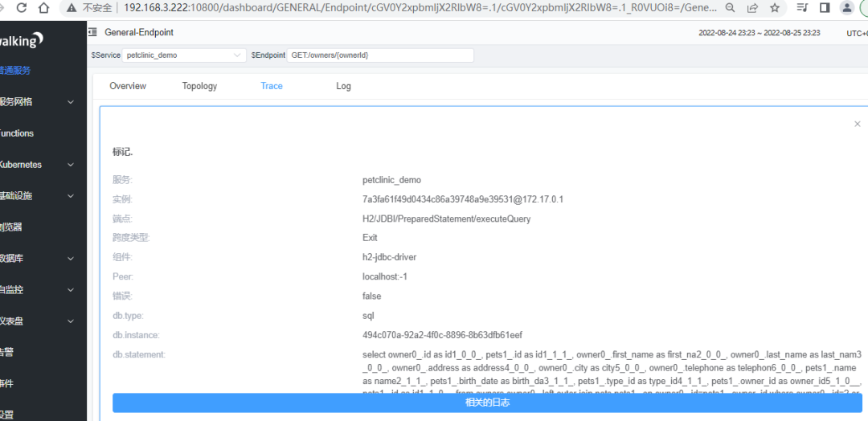Open the time range 2022-08-24 23:23 picker

pos(759,33)
